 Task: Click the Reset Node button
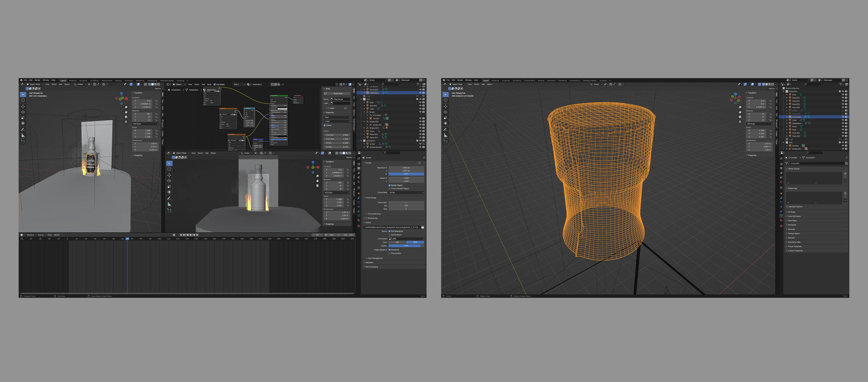point(338,93)
